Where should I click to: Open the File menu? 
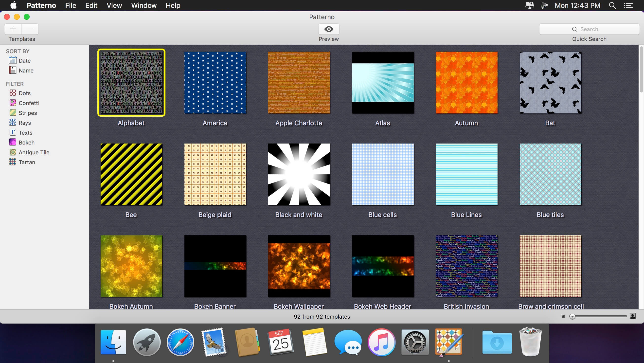coord(70,5)
